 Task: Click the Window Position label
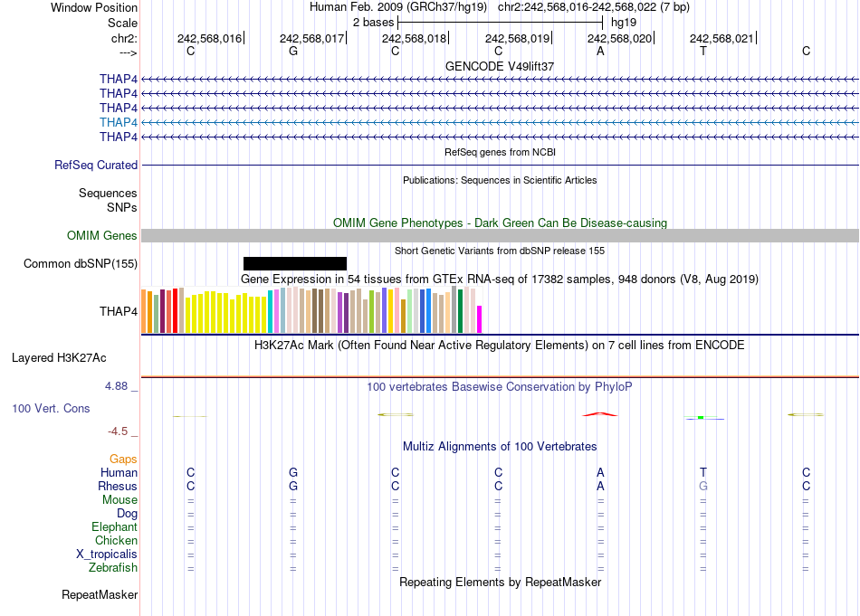click(94, 7)
